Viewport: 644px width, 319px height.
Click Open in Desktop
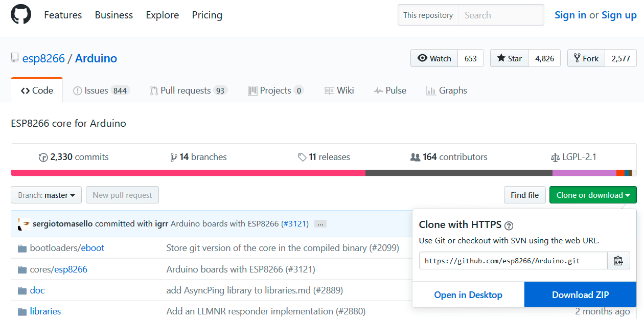pos(468,295)
